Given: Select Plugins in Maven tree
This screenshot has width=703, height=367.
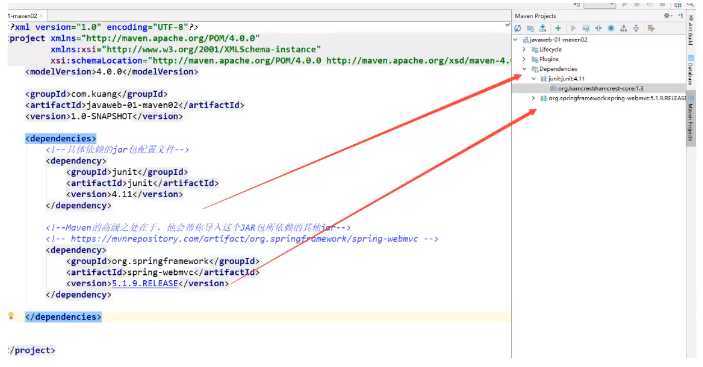Looking at the screenshot, I should (549, 59).
